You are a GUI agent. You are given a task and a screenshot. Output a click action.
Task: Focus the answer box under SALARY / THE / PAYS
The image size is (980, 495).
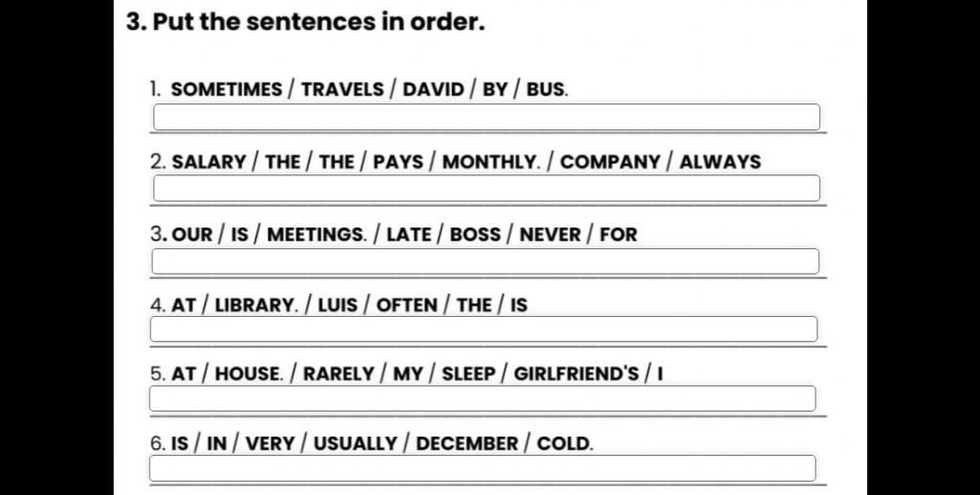tap(486, 188)
